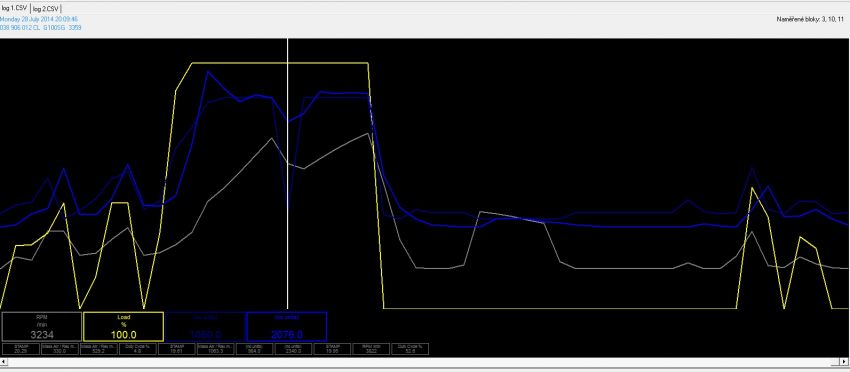Enable the (no units) 984.0 channel
Viewport: 850px width, 372px height.
255,349
